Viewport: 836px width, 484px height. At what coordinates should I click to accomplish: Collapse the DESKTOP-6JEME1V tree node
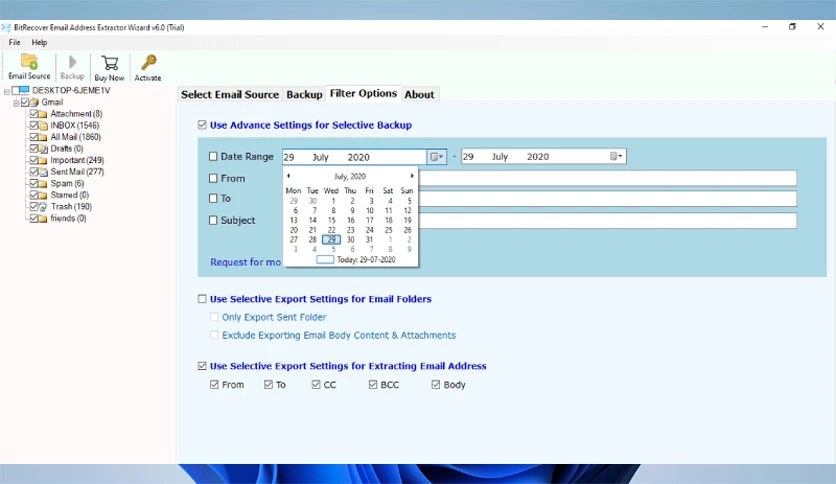6,91
